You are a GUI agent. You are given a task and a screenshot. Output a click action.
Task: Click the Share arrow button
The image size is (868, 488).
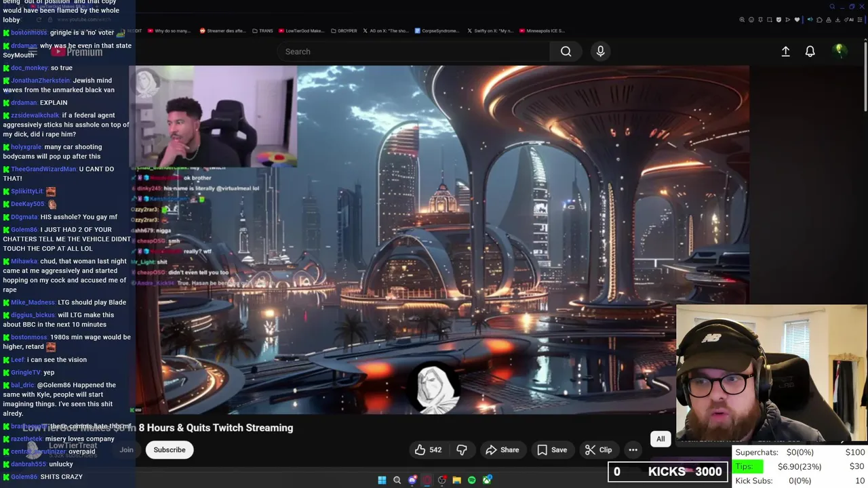click(502, 449)
